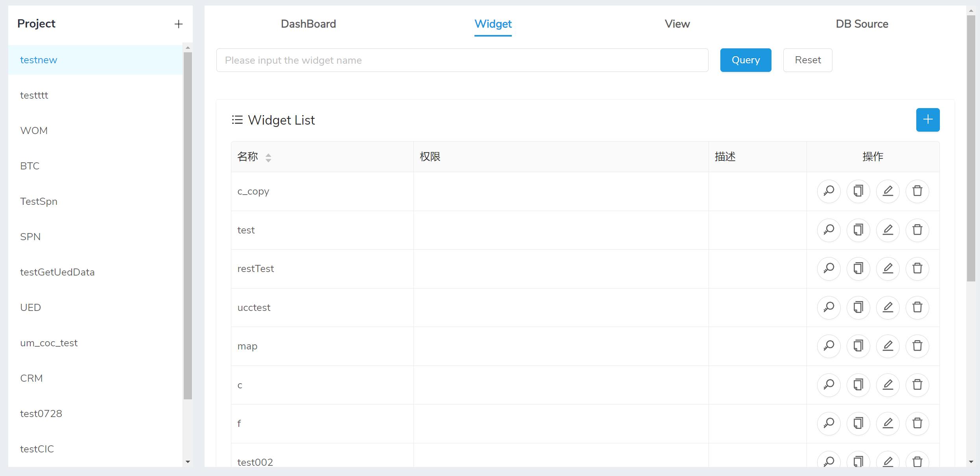Open the SPN project
The height and width of the screenshot is (476, 980).
(95, 237)
